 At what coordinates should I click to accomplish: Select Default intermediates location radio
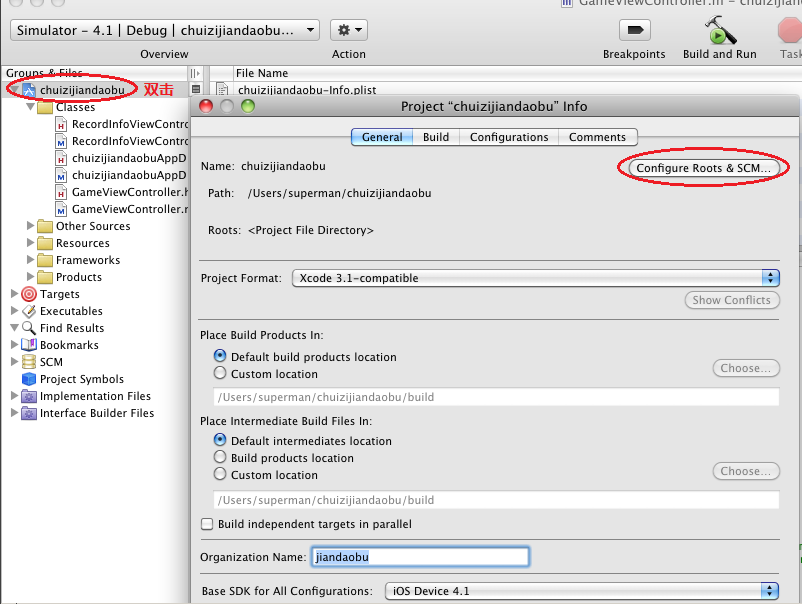(220, 440)
